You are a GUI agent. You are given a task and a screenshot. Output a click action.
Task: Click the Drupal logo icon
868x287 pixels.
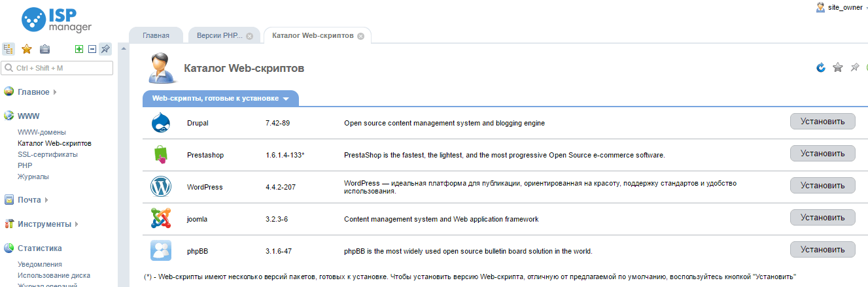point(160,123)
